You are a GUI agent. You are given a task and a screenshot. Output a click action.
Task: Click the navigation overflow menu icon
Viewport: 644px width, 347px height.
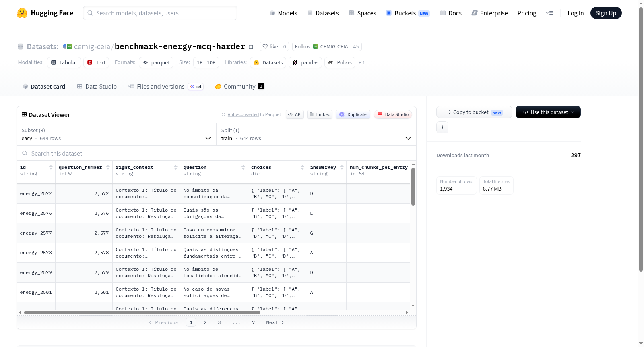coord(549,13)
